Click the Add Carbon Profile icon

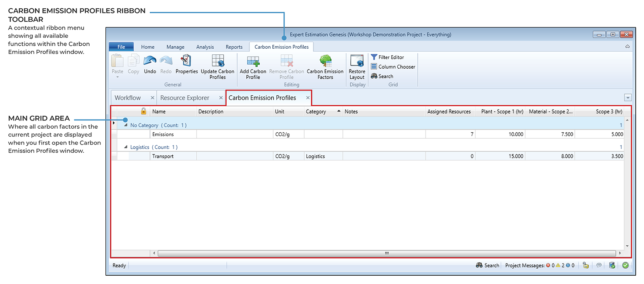coord(253,61)
